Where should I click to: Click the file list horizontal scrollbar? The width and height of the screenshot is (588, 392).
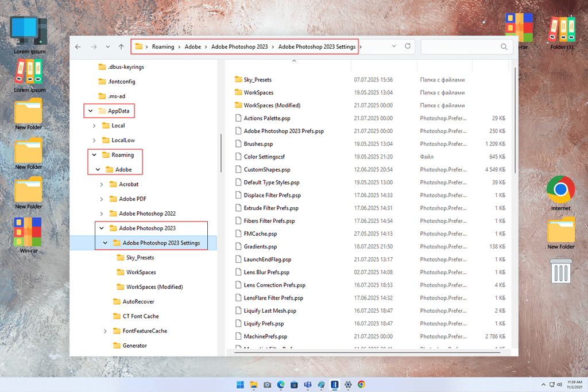[367, 352]
